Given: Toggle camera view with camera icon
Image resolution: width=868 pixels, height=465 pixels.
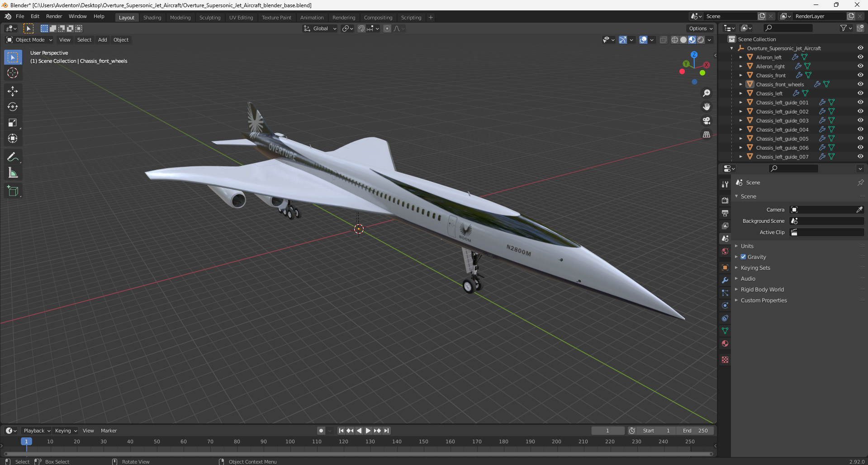Looking at the screenshot, I should click(x=706, y=121).
